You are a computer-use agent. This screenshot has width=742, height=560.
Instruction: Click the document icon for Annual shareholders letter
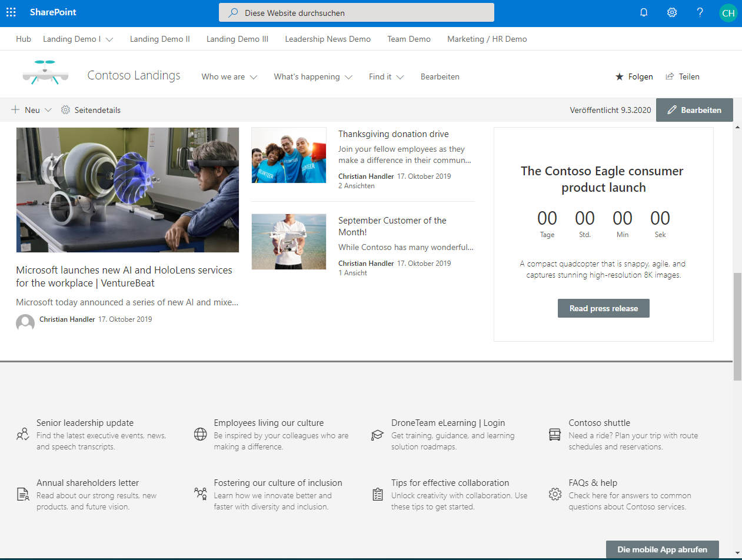click(x=23, y=494)
